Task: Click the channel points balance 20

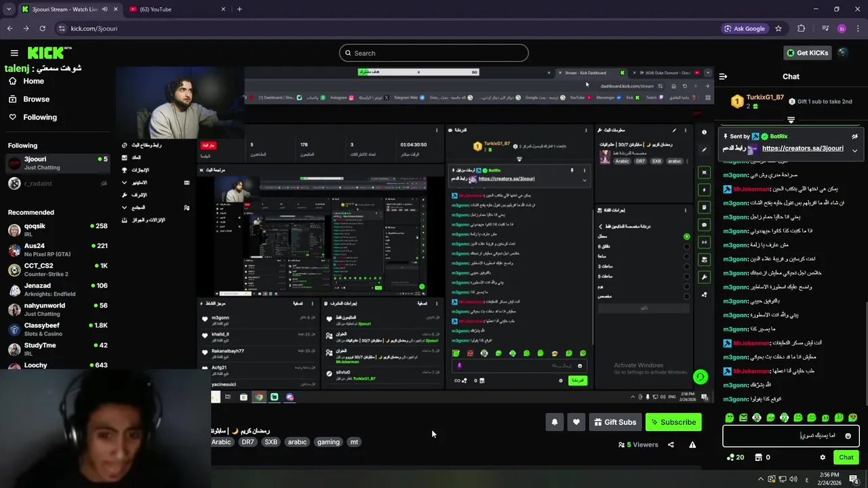Action: pyautogui.click(x=734, y=457)
